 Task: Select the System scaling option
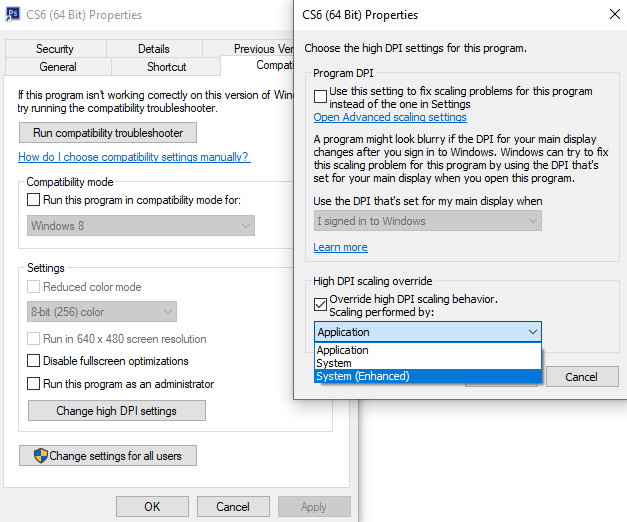pyautogui.click(x=334, y=364)
